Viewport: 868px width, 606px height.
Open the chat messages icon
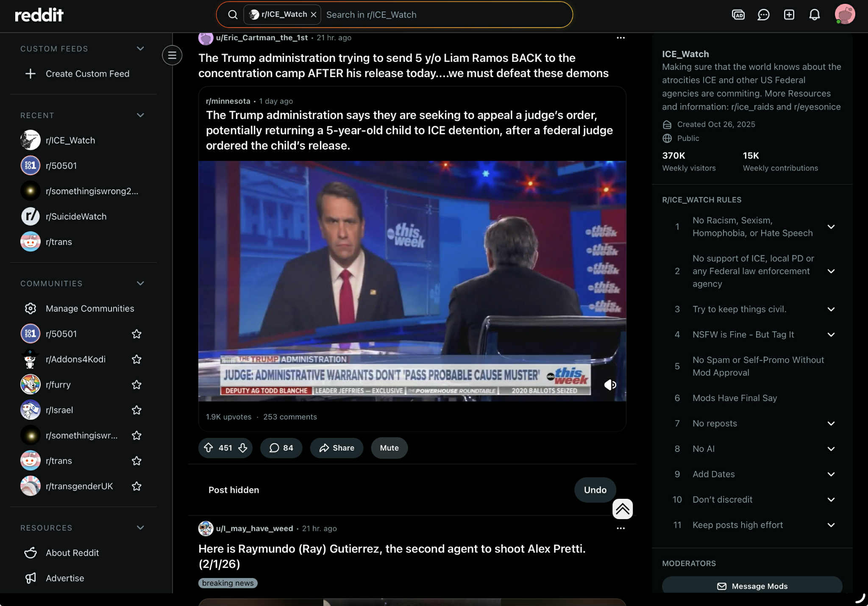(763, 15)
